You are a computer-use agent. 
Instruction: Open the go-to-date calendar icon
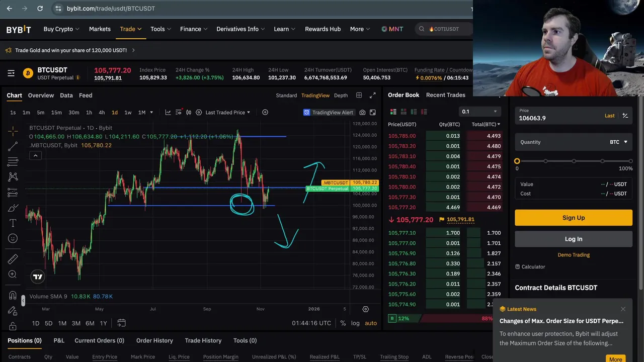[121, 323]
